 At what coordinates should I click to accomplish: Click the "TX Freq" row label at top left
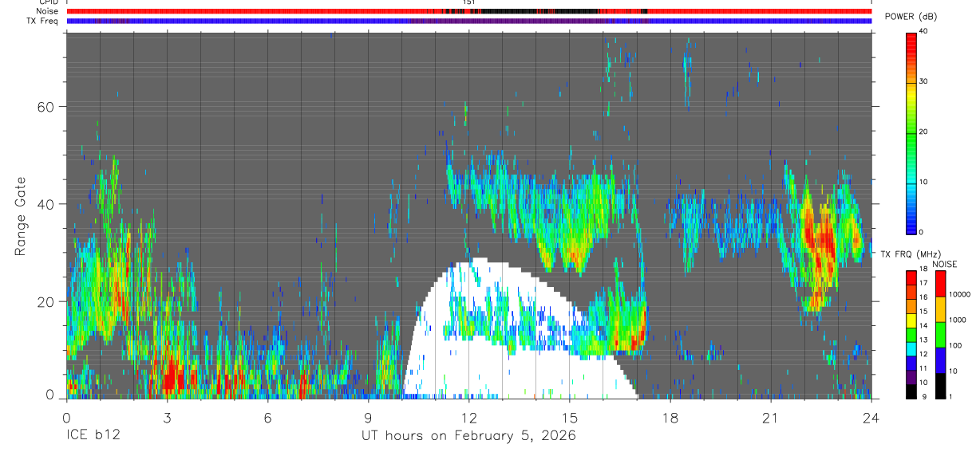[x=44, y=21]
